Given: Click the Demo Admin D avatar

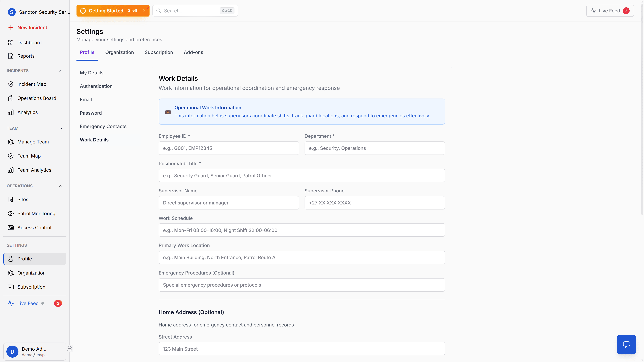Looking at the screenshot, I should pyautogui.click(x=12, y=351).
